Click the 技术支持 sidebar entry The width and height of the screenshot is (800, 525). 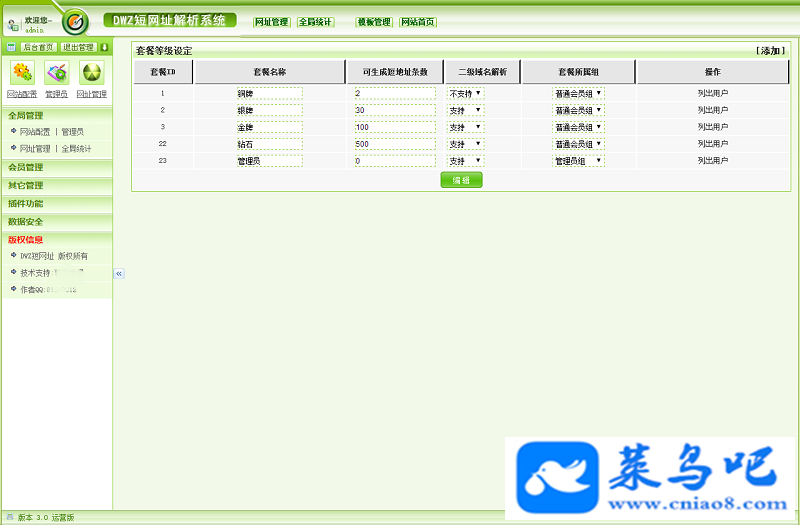[x=52, y=272]
